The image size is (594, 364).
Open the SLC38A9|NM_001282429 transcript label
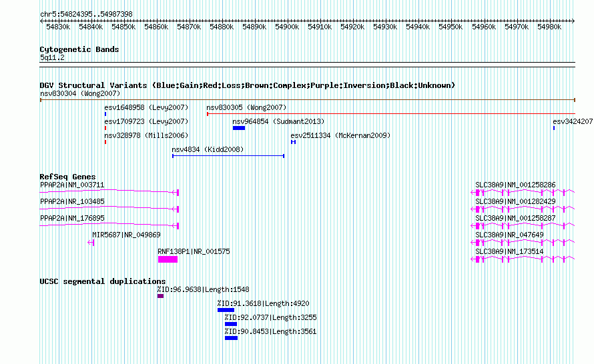coord(515,202)
